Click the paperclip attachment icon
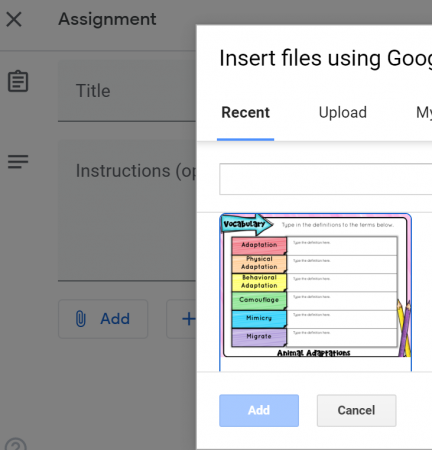The height and width of the screenshot is (450, 432). coord(81,319)
